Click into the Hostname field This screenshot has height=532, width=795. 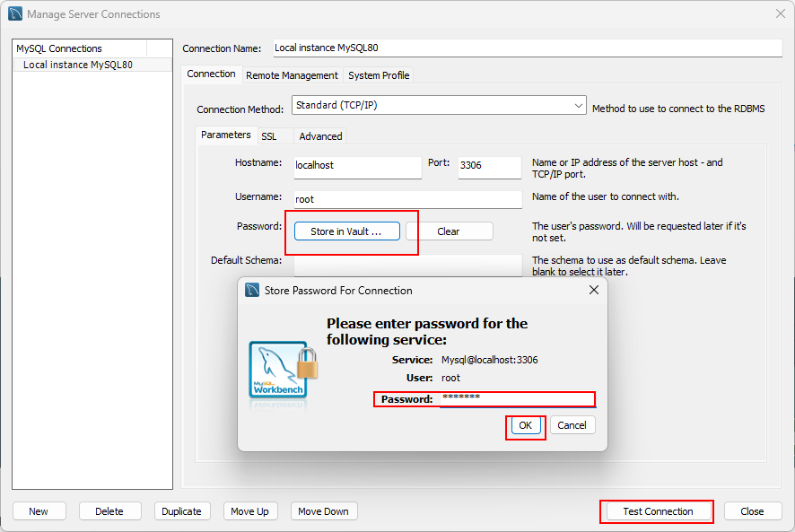pos(357,167)
